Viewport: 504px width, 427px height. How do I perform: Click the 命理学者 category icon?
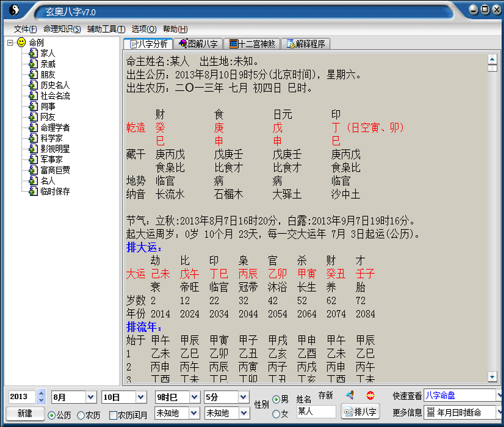33,128
